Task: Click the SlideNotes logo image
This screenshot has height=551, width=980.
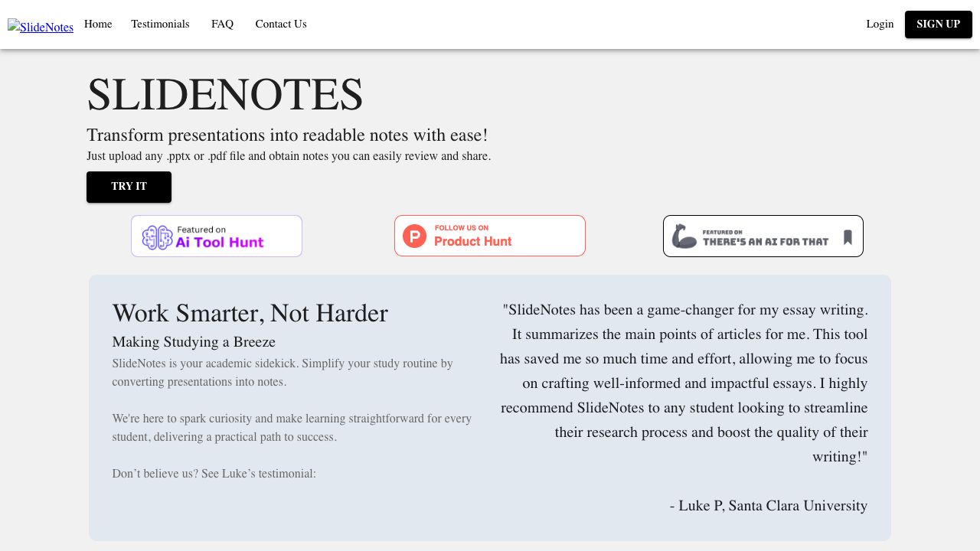Action: (x=41, y=27)
